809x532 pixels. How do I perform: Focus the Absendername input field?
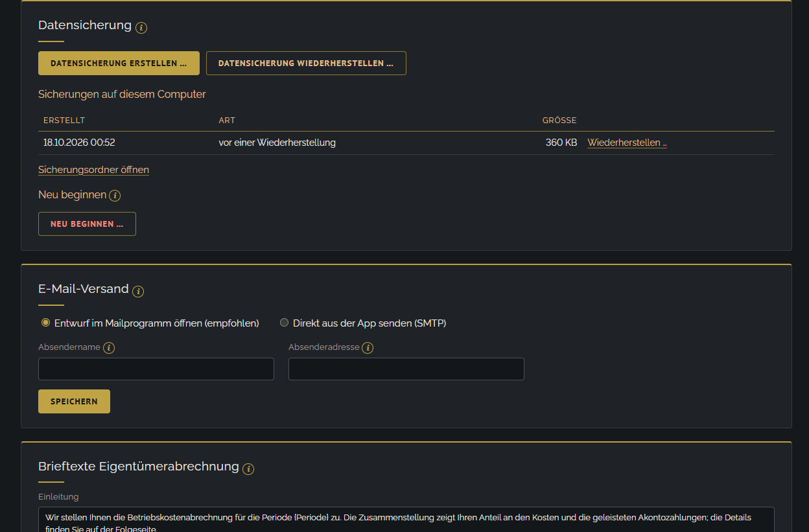tap(156, 369)
